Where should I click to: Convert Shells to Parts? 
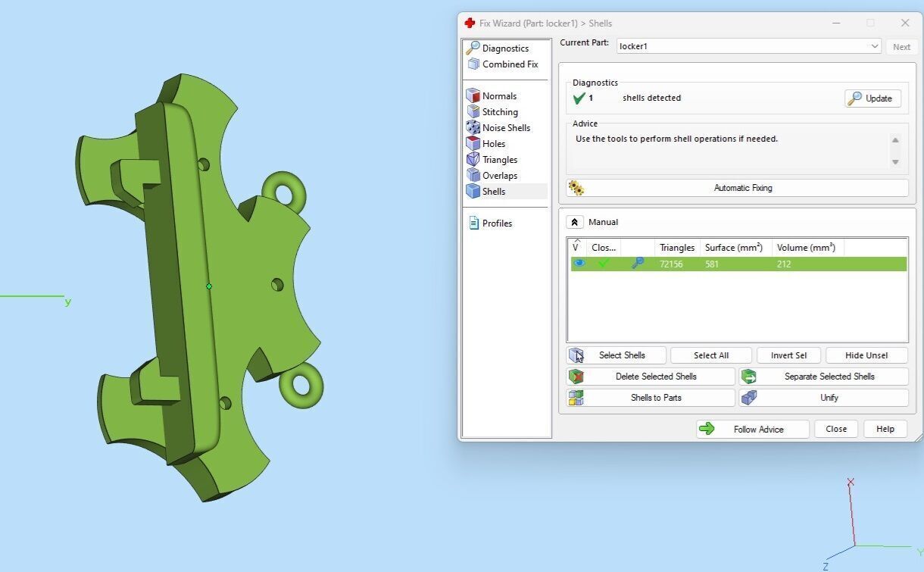pyautogui.click(x=651, y=398)
